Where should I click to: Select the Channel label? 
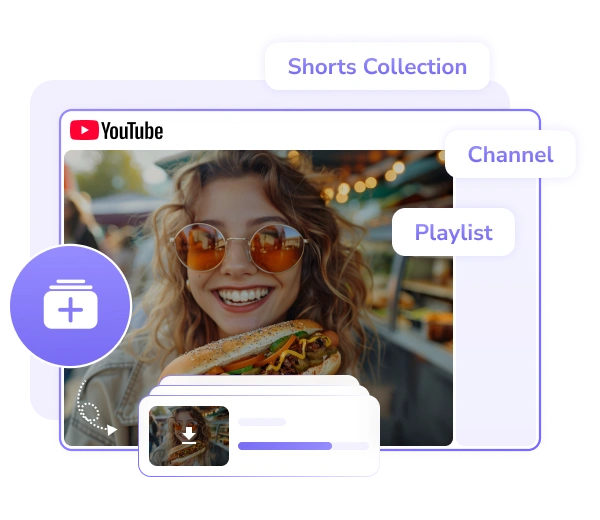coord(510,154)
